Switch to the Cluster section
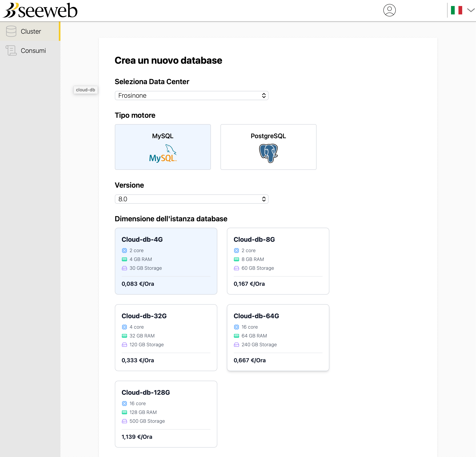Viewport: 476px width, 457px height. tap(31, 31)
